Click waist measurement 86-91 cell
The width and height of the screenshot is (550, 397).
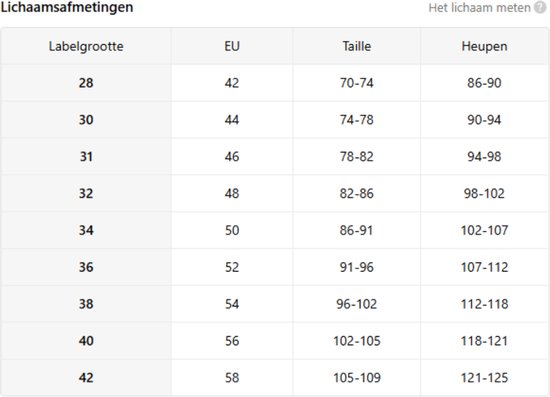(x=357, y=230)
